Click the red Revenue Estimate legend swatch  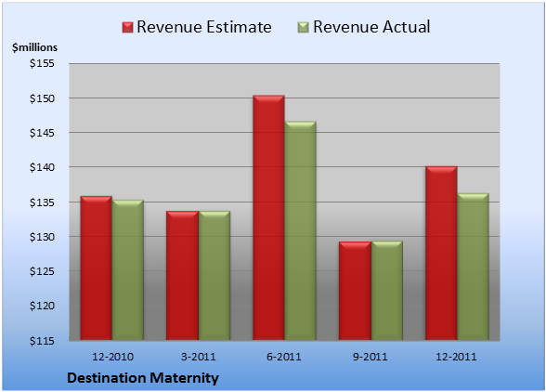pyautogui.click(x=128, y=28)
